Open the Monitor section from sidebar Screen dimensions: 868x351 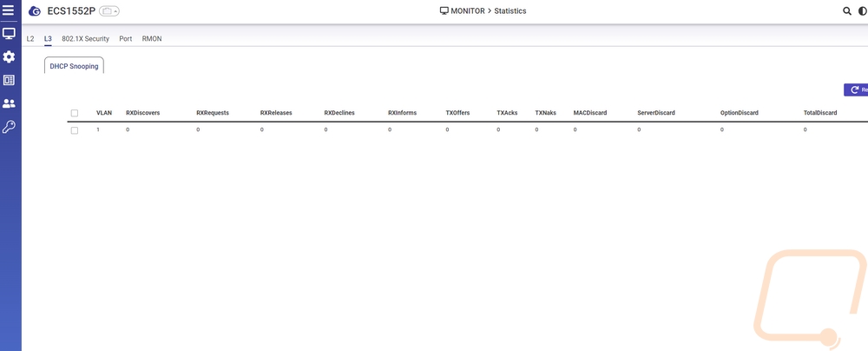9,34
